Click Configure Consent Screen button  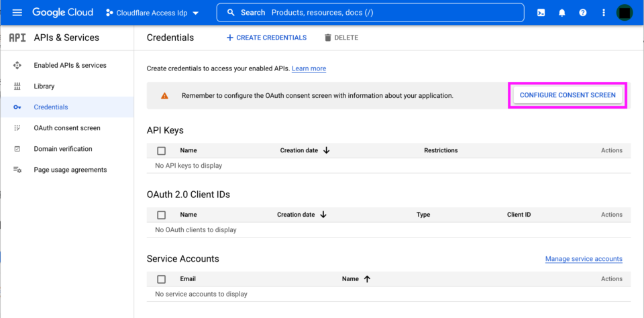(x=568, y=95)
